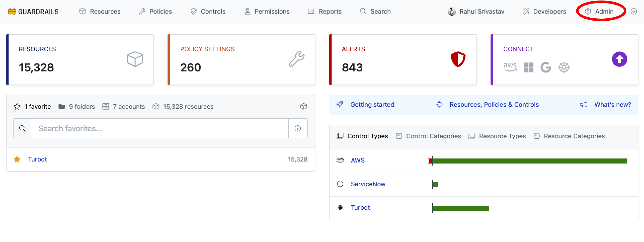644x242 pixels.
Task: Click the cube icon right of resources count
Action: pos(304,106)
